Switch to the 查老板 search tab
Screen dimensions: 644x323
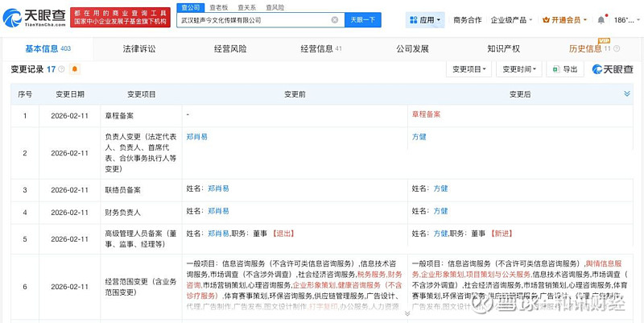[x=218, y=7]
